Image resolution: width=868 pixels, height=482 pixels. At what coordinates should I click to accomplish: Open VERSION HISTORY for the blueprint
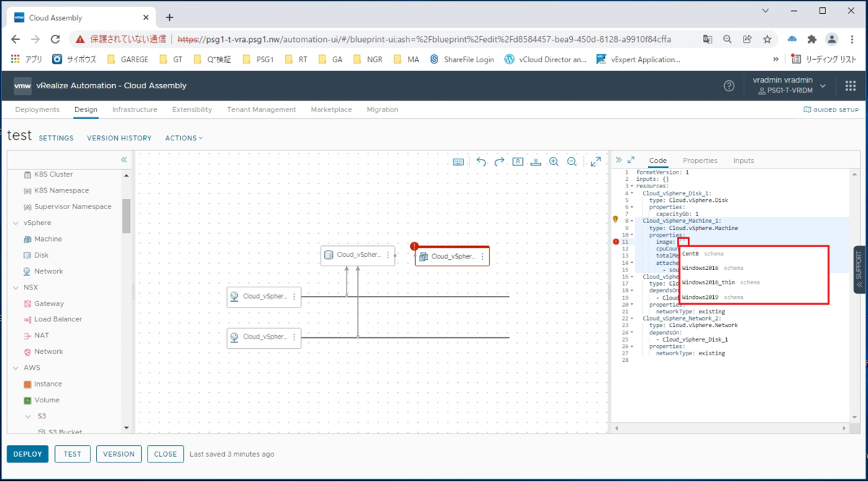[119, 138]
